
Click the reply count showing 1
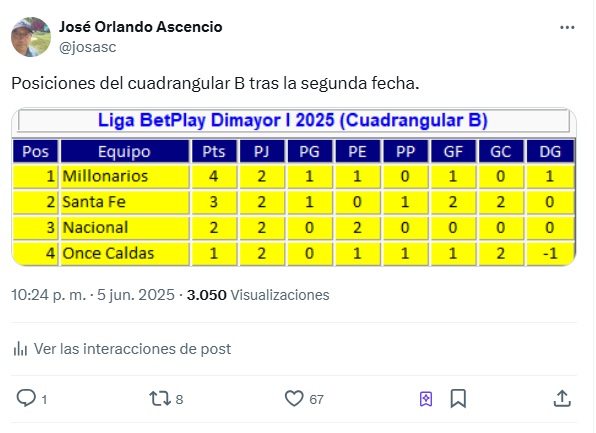point(44,400)
